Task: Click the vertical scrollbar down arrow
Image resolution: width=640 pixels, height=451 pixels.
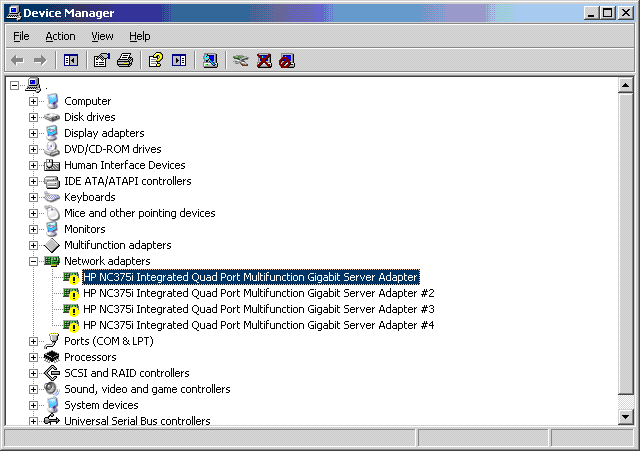Action: pos(625,417)
